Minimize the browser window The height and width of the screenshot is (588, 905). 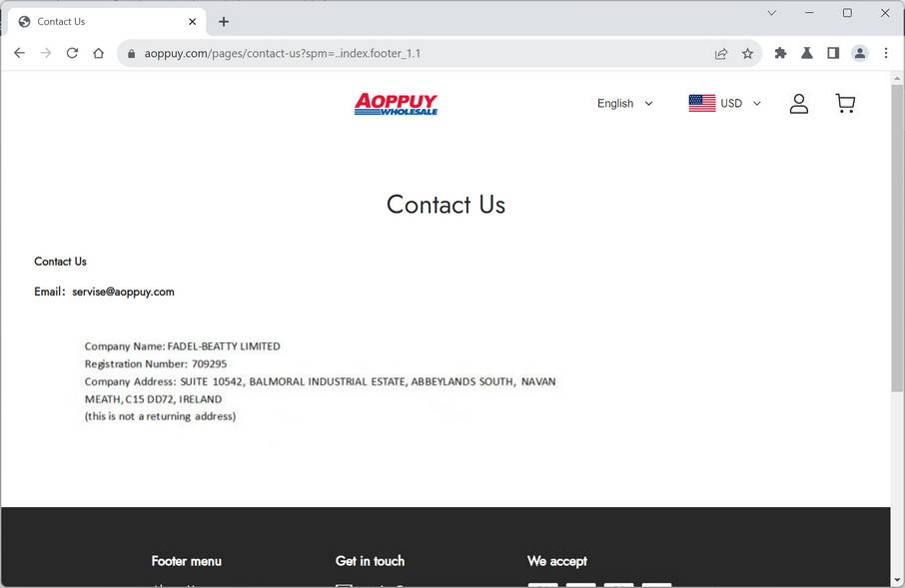point(810,13)
